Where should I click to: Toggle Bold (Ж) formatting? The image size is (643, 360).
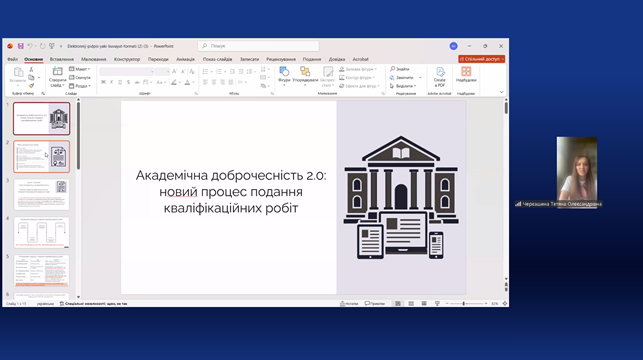[x=103, y=82]
